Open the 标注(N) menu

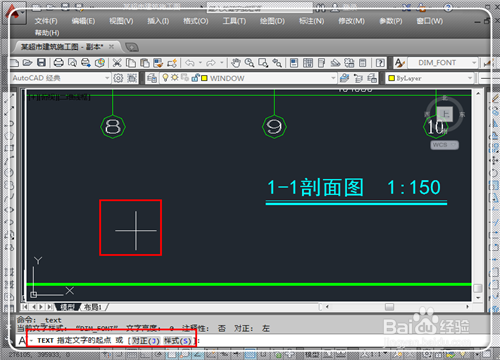coord(311,21)
